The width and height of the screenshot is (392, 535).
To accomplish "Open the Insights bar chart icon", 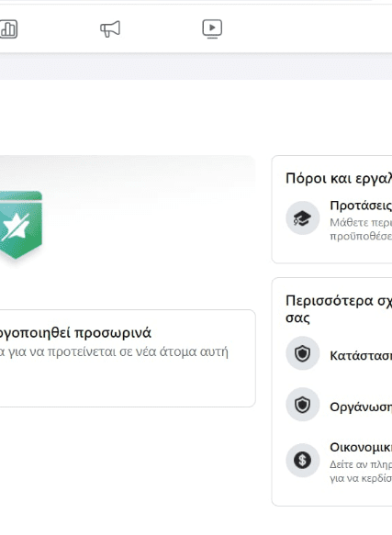I will coord(8,29).
